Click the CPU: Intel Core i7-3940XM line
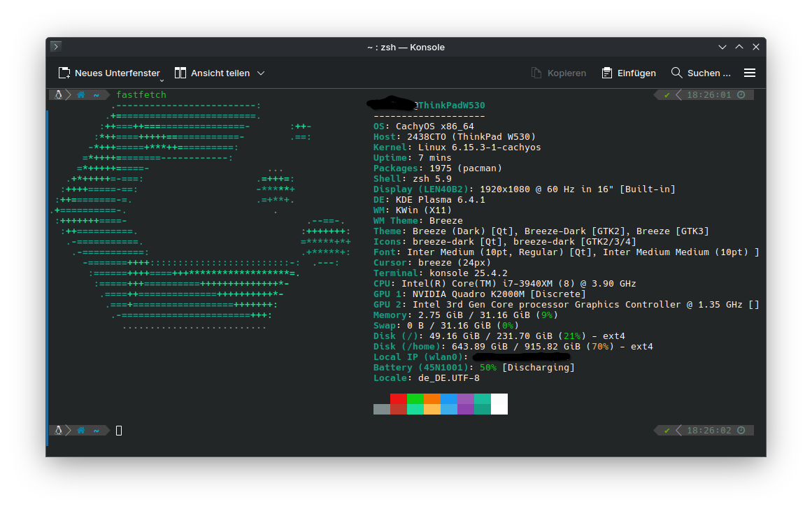The height and width of the screenshot is (511, 812). (504, 284)
